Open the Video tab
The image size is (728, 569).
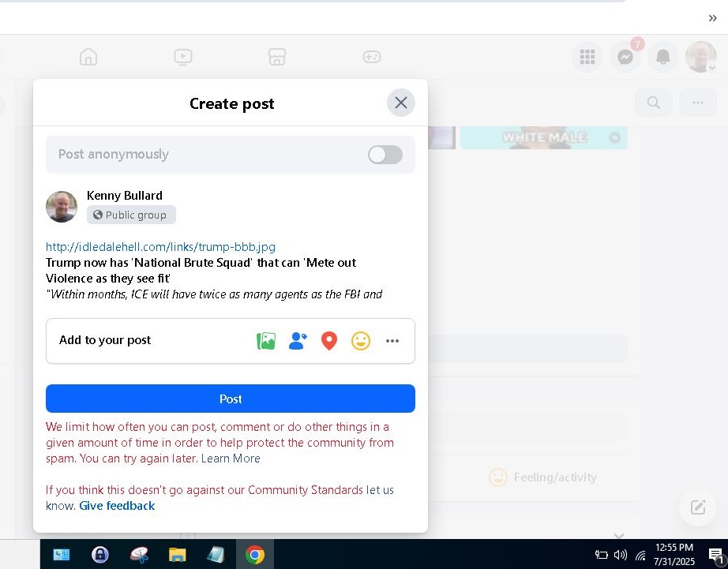[182, 57]
